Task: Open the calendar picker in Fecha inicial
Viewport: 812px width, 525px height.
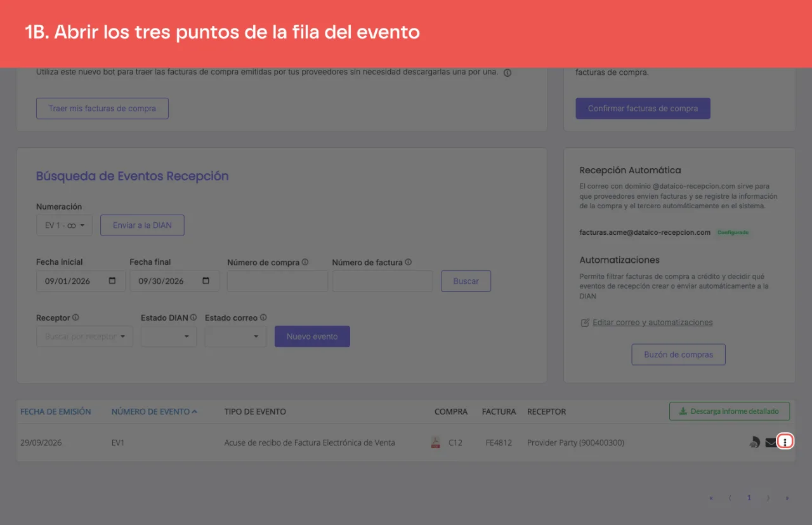Action: [112, 281]
